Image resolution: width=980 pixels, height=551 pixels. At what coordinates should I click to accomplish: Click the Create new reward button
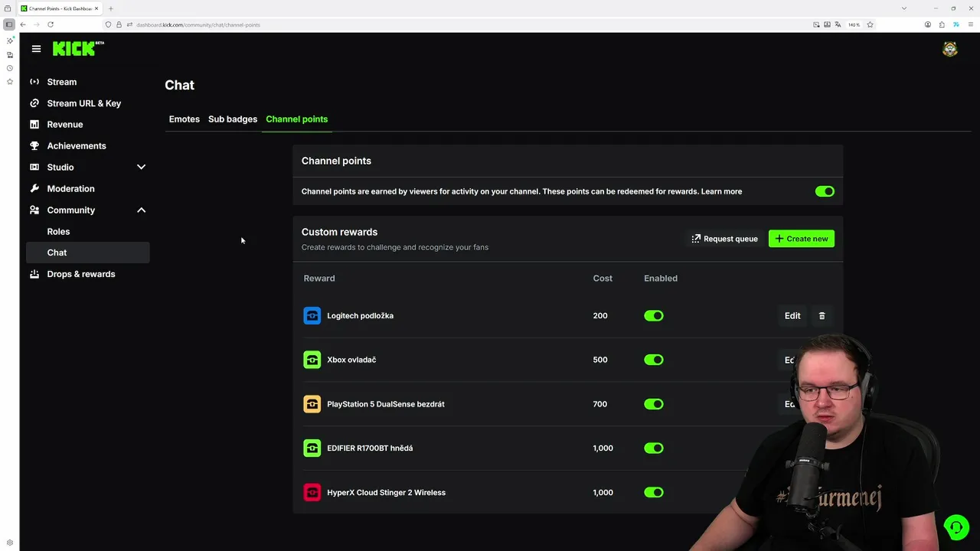[802, 239]
